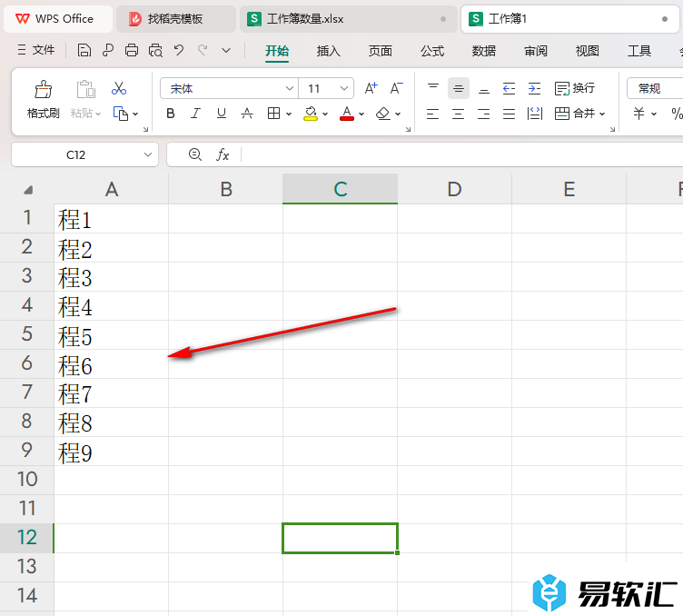Open the 文件 menu

[36, 50]
